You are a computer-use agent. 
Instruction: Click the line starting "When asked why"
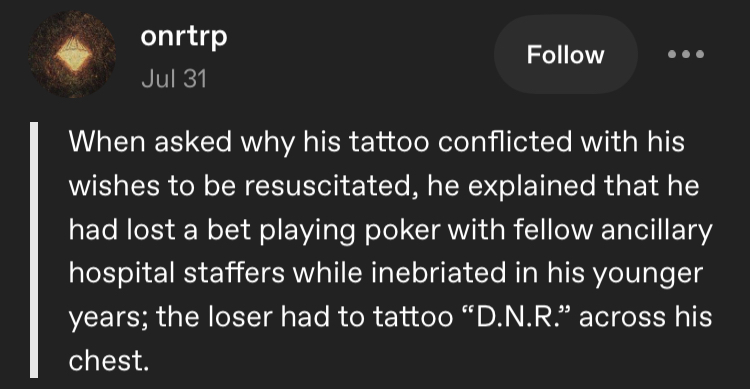376,142
